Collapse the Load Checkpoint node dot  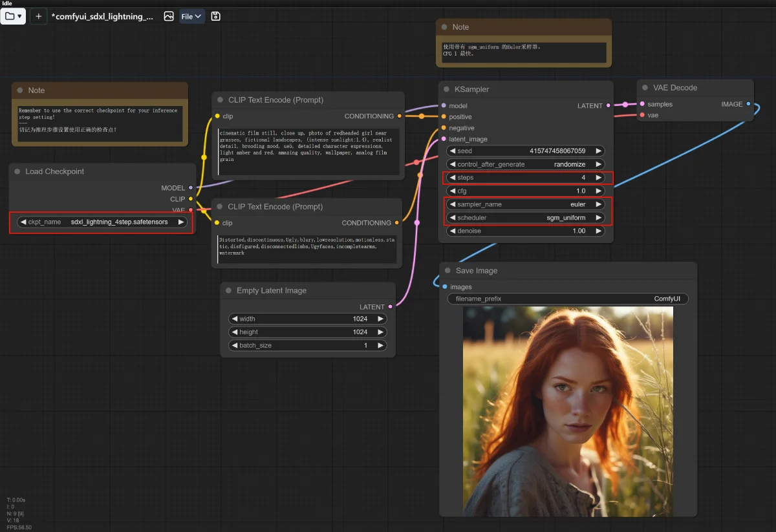[x=17, y=171]
